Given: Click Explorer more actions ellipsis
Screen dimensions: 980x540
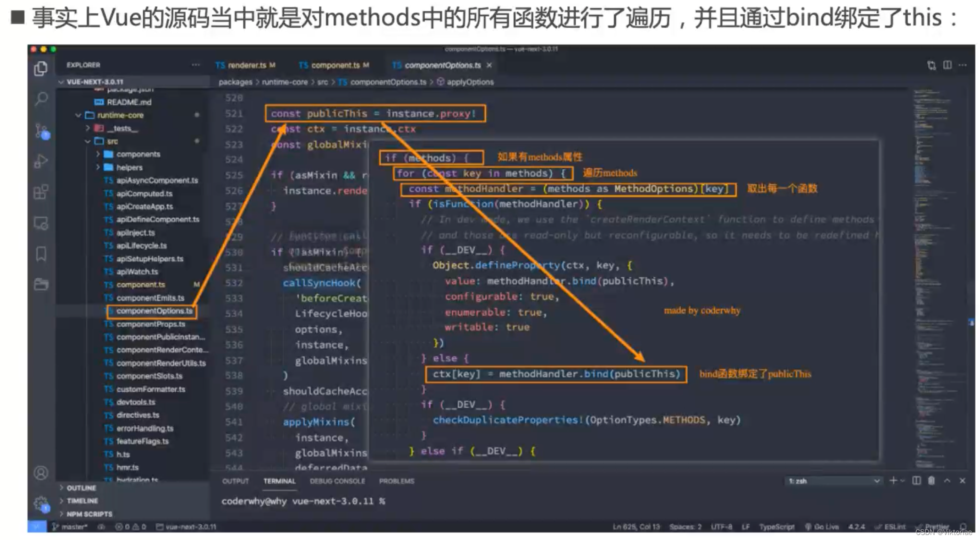Looking at the screenshot, I should (195, 65).
